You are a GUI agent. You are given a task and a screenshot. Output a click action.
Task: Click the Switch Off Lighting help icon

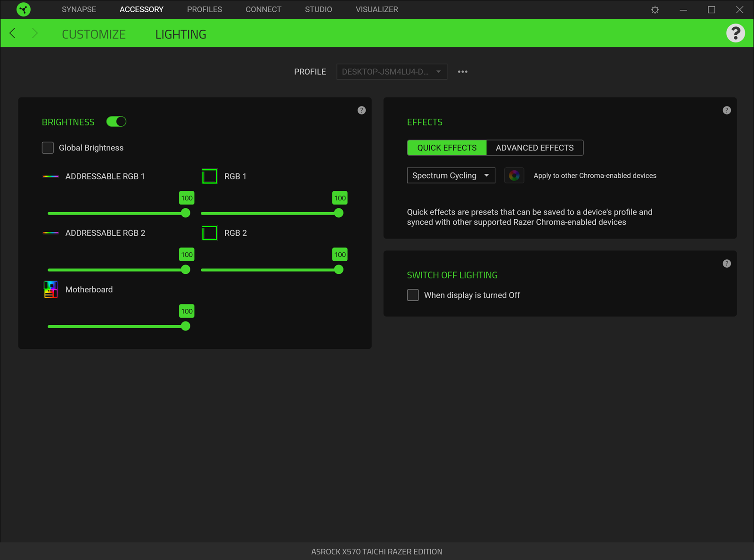click(x=727, y=264)
